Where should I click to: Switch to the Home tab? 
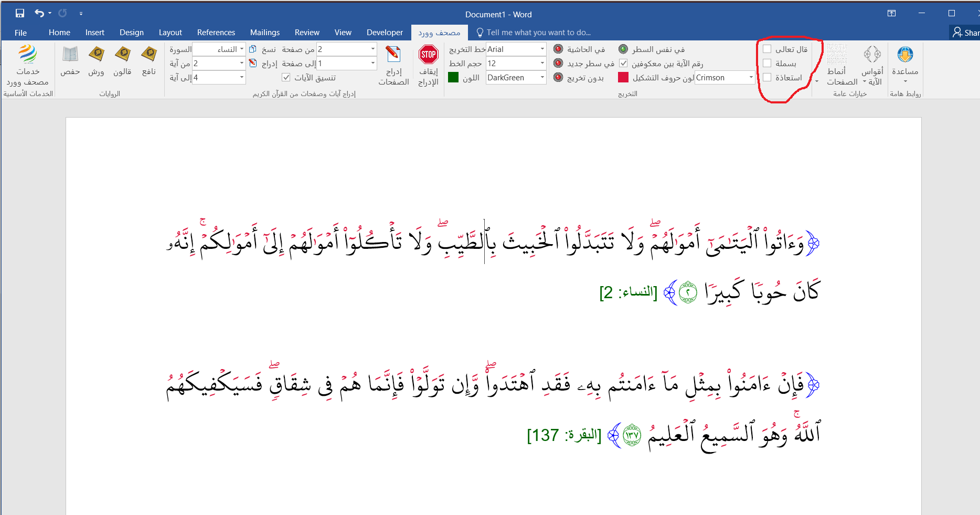pyautogui.click(x=59, y=33)
